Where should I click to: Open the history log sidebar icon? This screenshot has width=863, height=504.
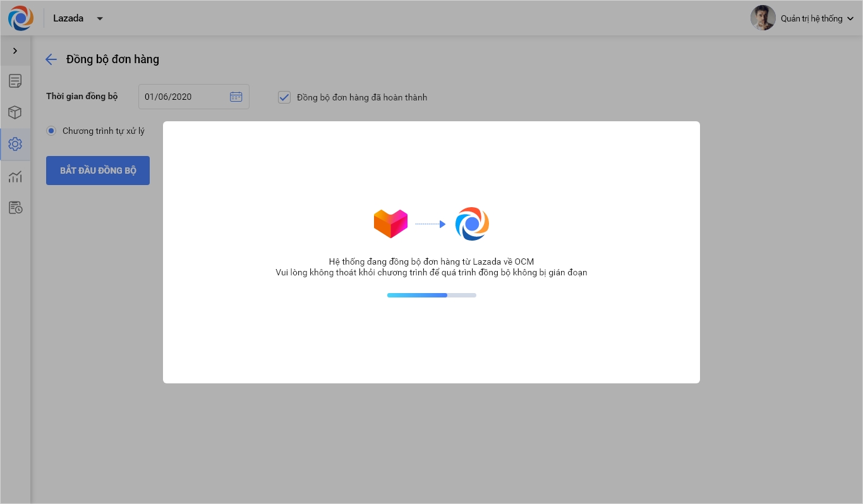15,208
